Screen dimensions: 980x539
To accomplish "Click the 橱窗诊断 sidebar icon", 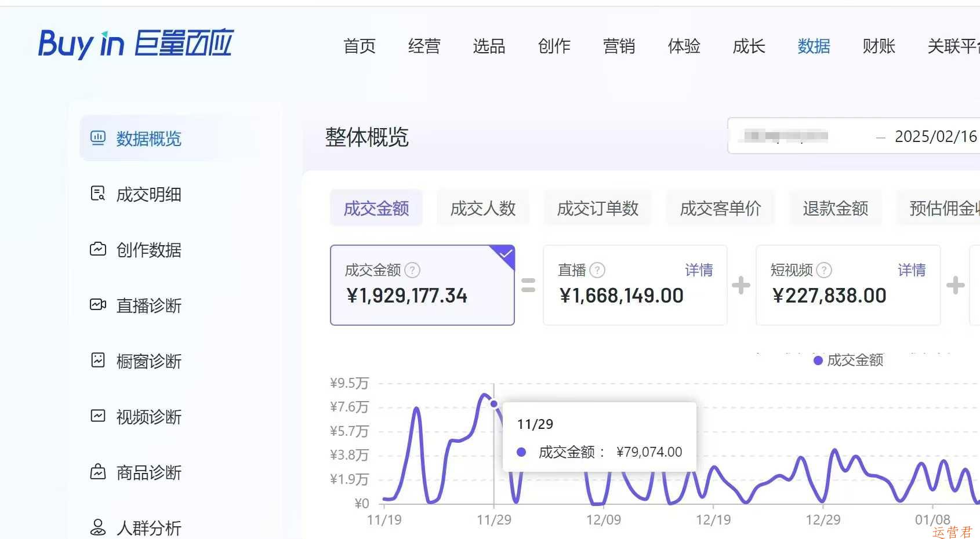I will [98, 360].
